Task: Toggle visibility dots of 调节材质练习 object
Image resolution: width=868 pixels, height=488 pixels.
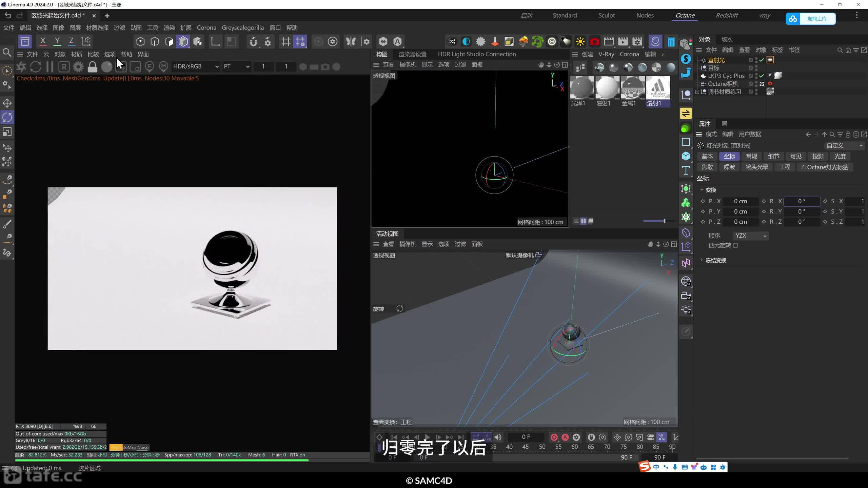Action: pos(756,92)
